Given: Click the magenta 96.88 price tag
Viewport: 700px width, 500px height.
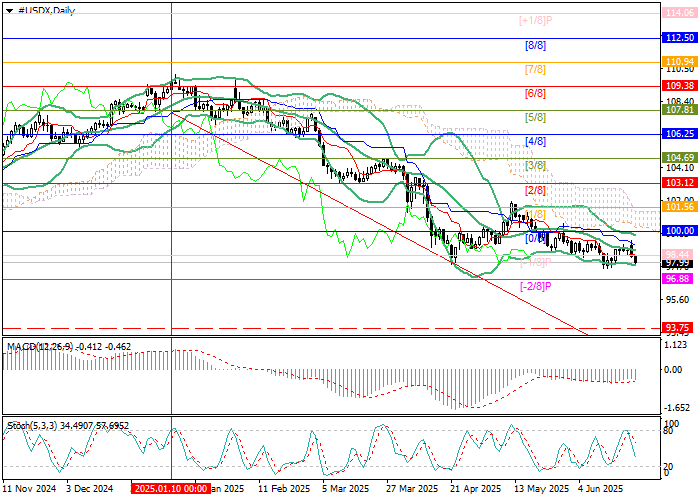Looking at the screenshot, I should [x=679, y=279].
